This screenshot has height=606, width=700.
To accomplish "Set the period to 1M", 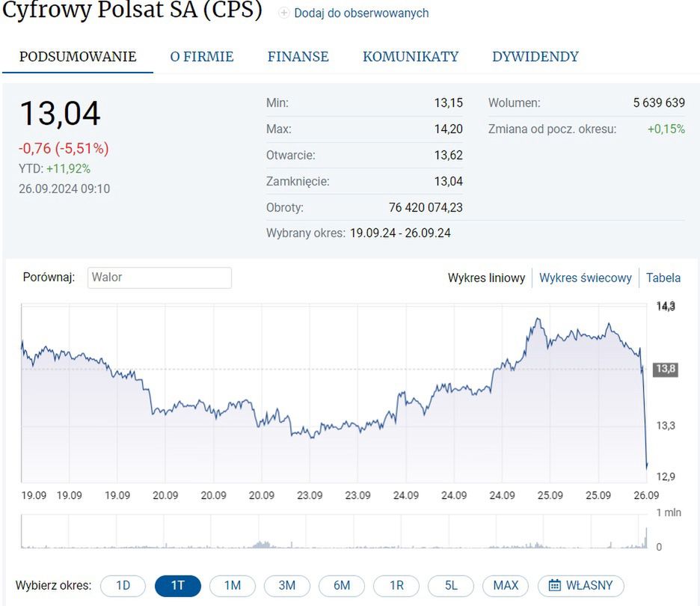I will pos(233,586).
